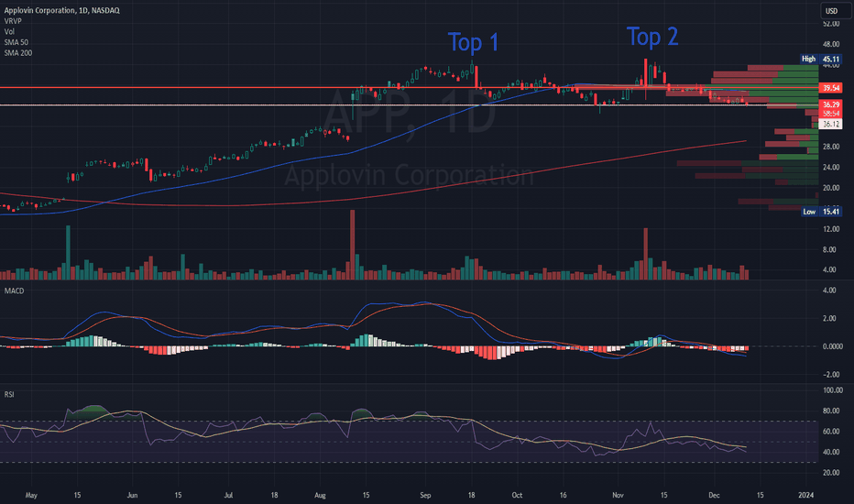This screenshot has width=854, height=504.
Task: Click the 2.00 MACD axis value
Action: (x=829, y=318)
